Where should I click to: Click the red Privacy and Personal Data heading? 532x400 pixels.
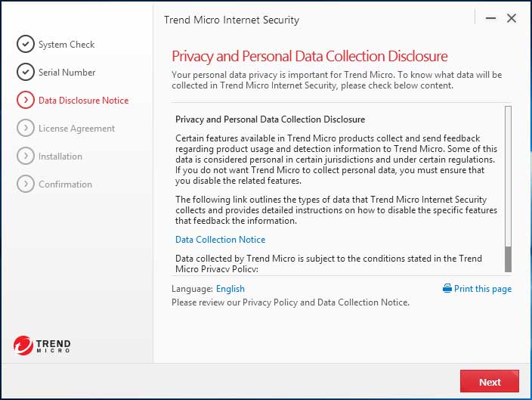(309, 57)
